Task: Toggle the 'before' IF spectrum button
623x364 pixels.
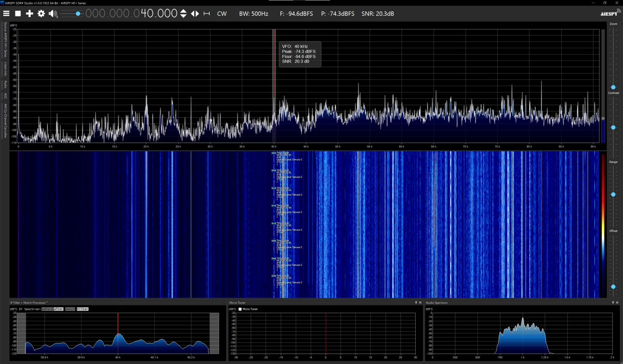Action: tap(47, 309)
